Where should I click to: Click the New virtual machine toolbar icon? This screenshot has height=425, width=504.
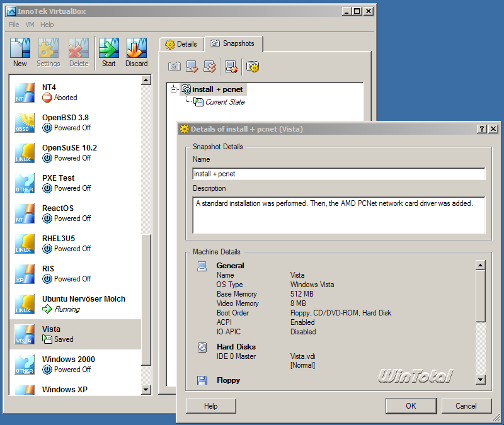click(x=20, y=52)
